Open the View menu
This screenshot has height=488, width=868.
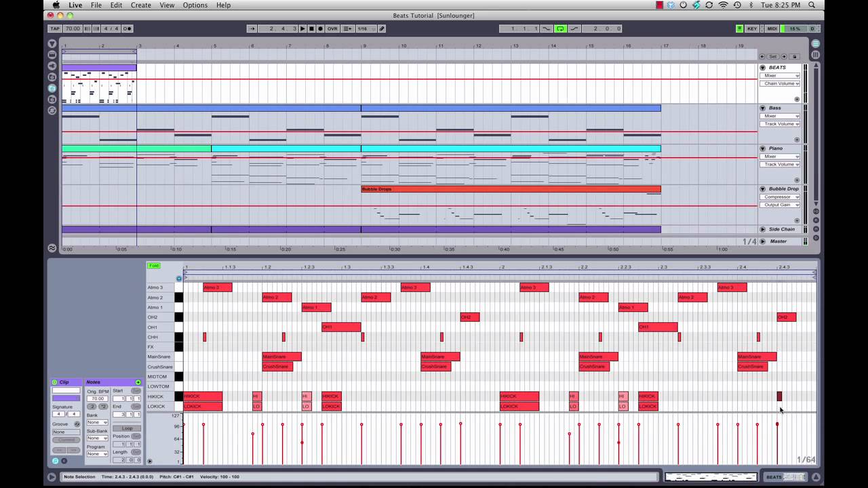pyautogui.click(x=167, y=5)
